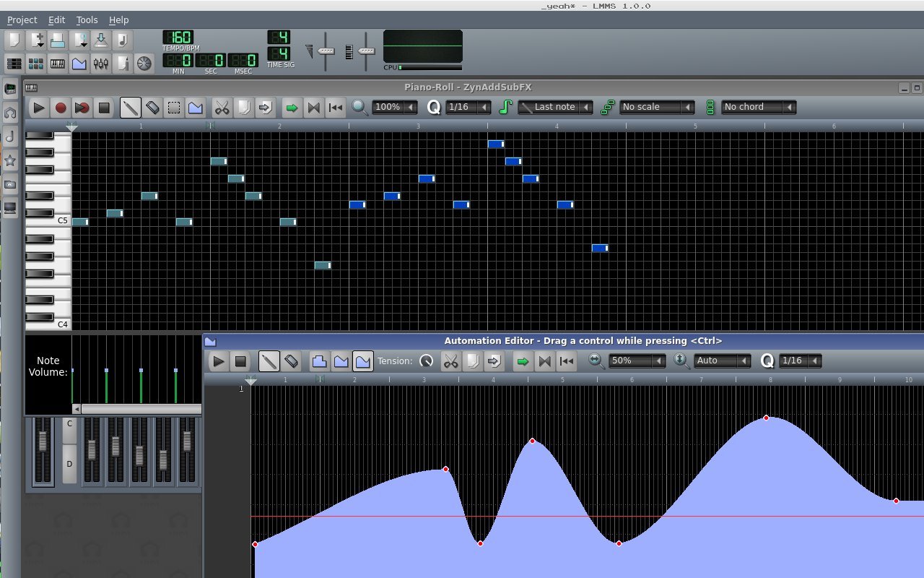The height and width of the screenshot is (578, 924).
Task: Cut selected notes with the scissors icon
Action: click(x=222, y=107)
